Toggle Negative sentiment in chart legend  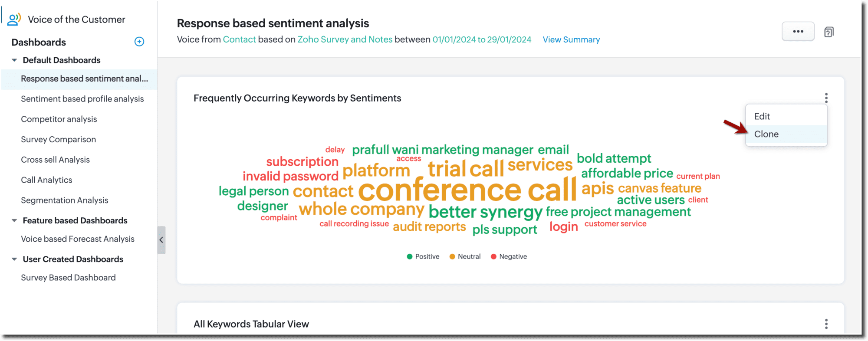point(509,256)
